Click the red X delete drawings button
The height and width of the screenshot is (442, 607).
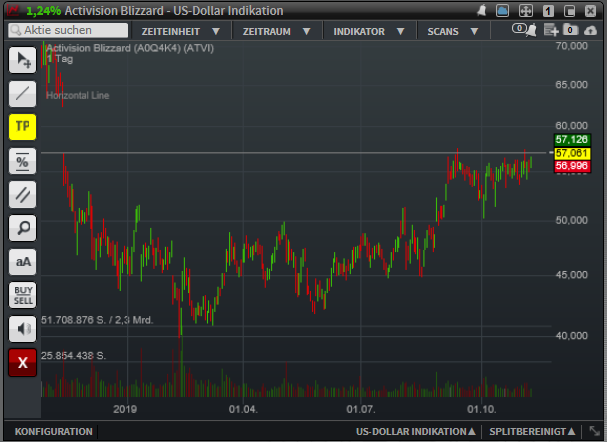[22, 363]
